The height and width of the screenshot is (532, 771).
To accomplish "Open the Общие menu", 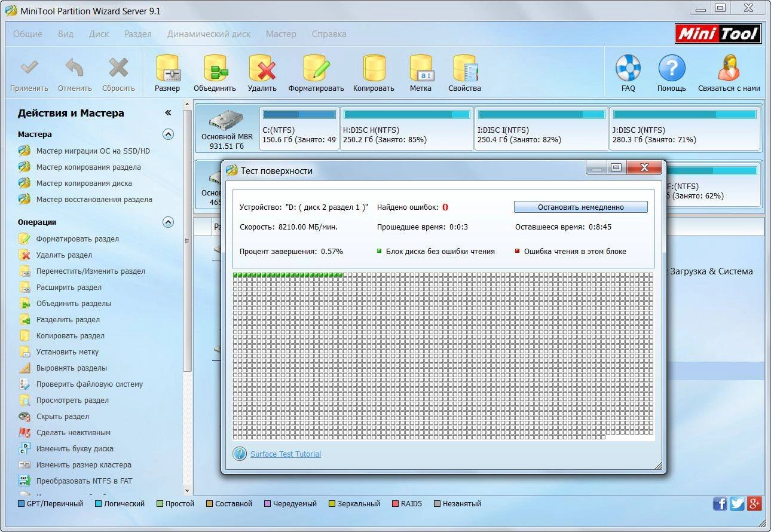I will pyautogui.click(x=27, y=34).
